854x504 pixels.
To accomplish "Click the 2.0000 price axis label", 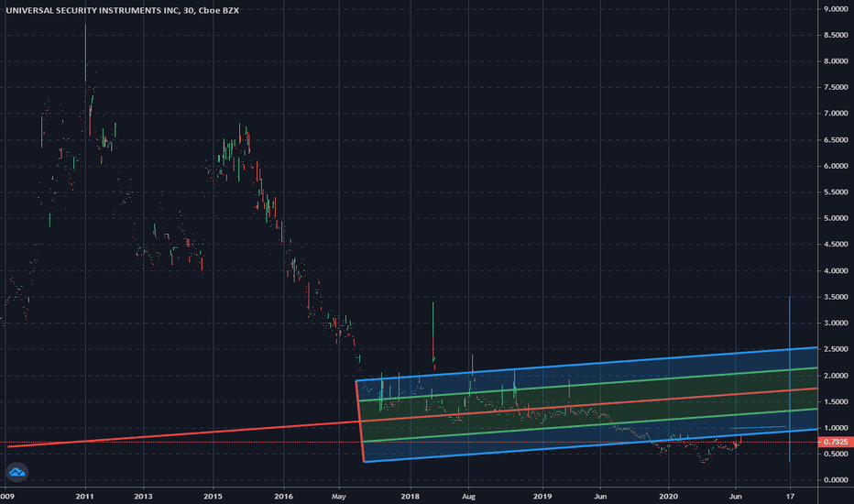I will (x=836, y=376).
